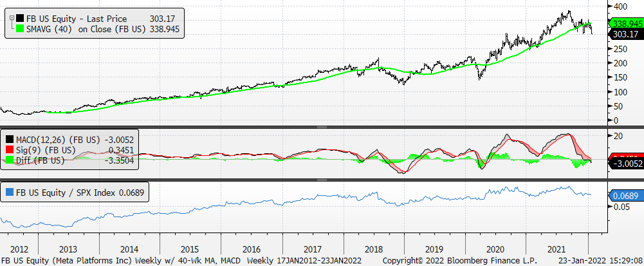Click the 2014 year label on time axis
The height and width of the screenshot is (266, 644).
129,249
